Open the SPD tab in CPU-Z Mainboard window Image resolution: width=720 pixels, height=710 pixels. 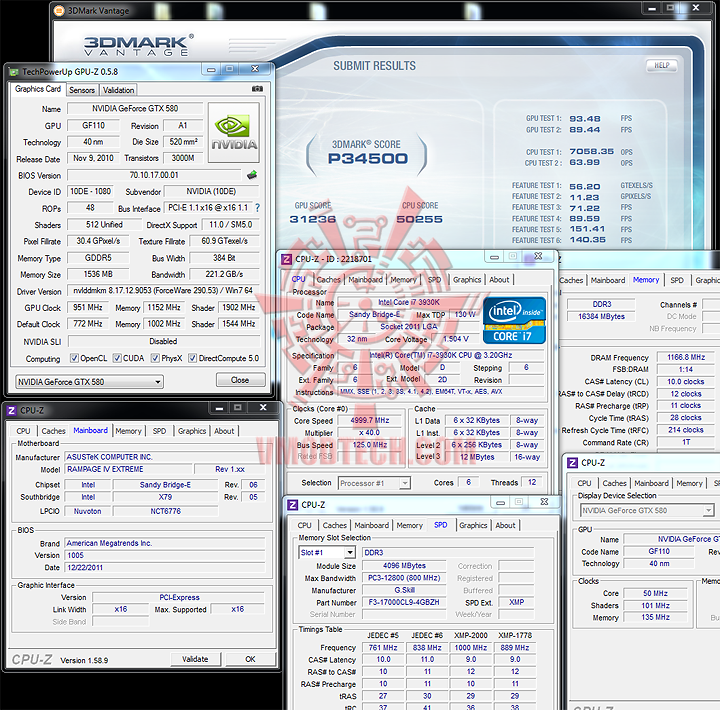pyautogui.click(x=159, y=431)
